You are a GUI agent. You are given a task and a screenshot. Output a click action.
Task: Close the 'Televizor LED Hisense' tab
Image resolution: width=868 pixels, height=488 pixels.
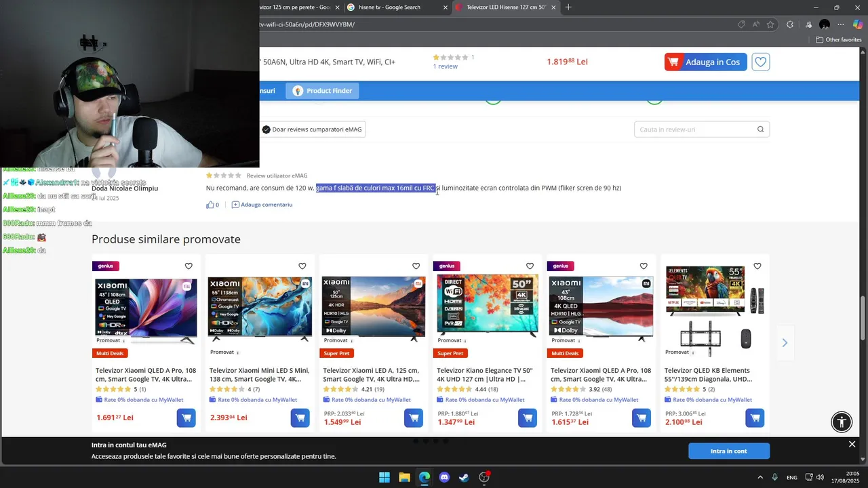[554, 7]
